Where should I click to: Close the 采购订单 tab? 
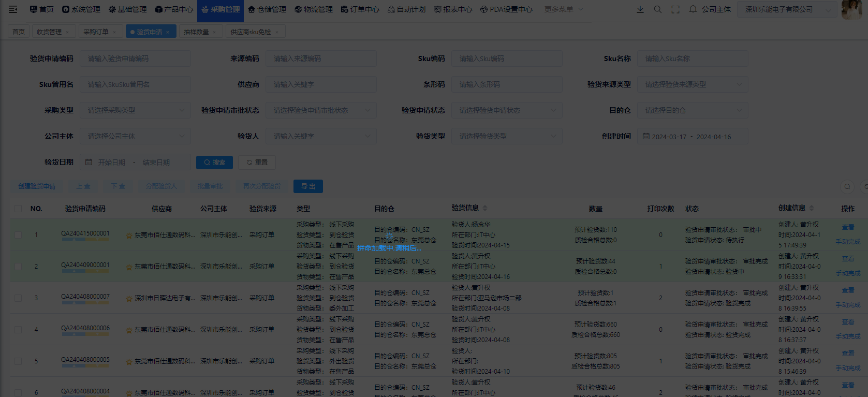click(114, 32)
